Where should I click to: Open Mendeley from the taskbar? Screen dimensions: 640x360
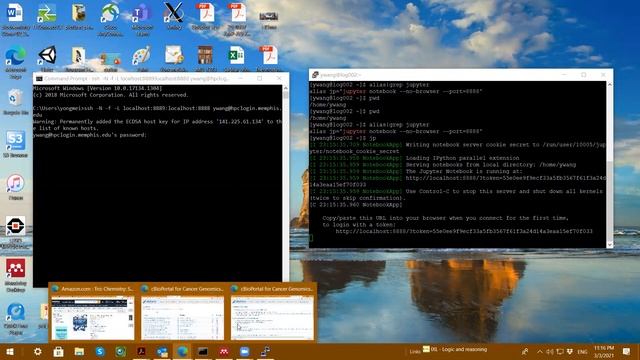coord(224,351)
